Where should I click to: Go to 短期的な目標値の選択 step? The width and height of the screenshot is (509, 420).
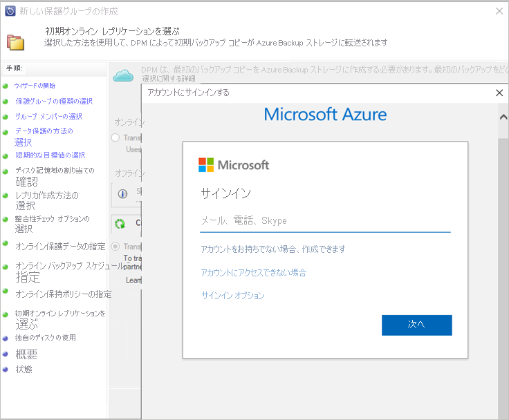(50, 155)
